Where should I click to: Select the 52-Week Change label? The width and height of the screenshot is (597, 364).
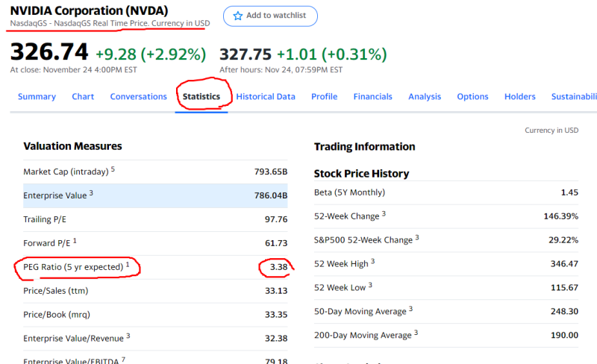click(346, 216)
